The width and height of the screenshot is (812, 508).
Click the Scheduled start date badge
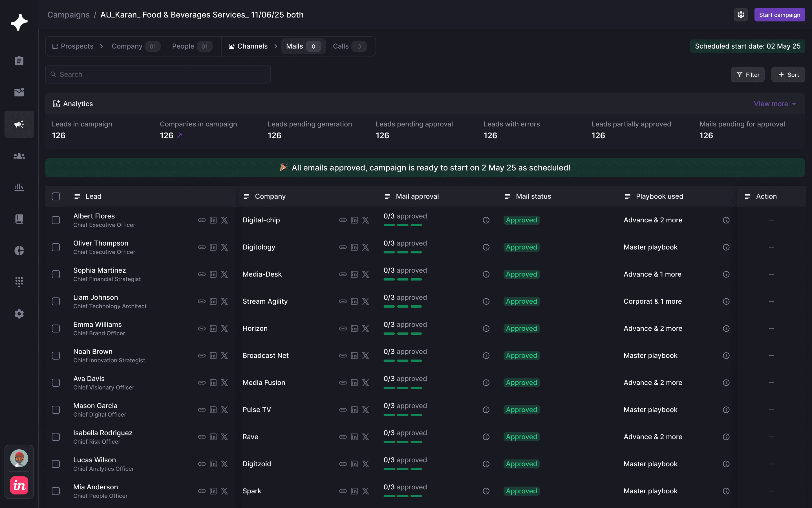(748, 46)
